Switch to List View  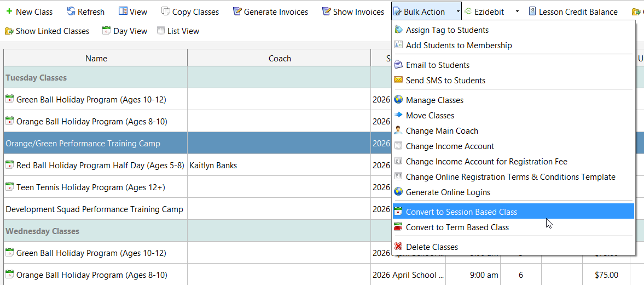(178, 31)
